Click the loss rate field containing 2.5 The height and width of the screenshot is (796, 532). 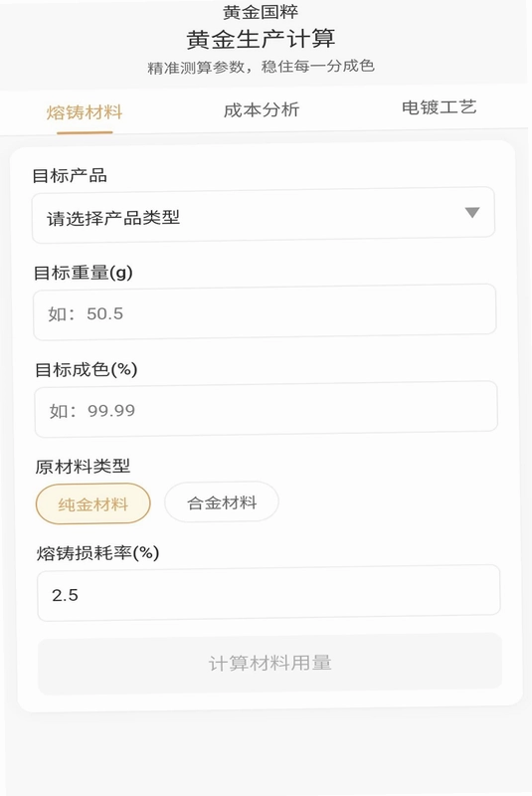pyautogui.click(x=268, y=592)
